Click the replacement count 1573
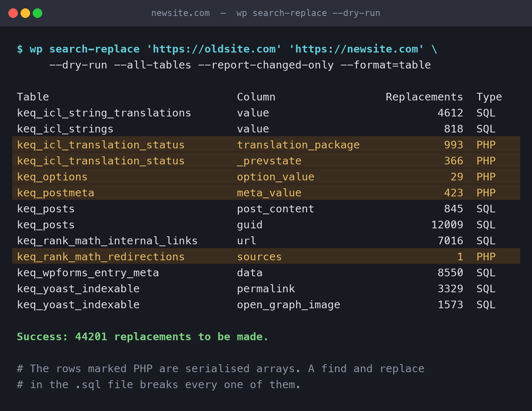This screenshot has width=532, height=411. point(451,305)
